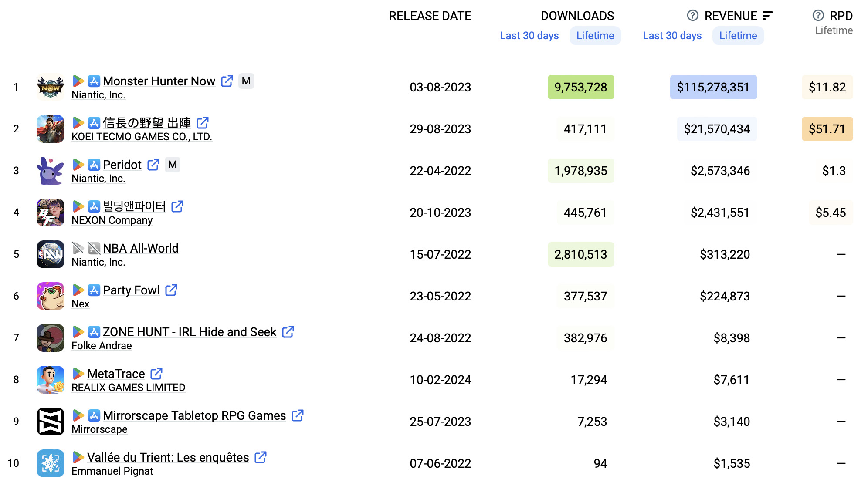
Task: Open the Peridot app page
Action: click(122, 165)
